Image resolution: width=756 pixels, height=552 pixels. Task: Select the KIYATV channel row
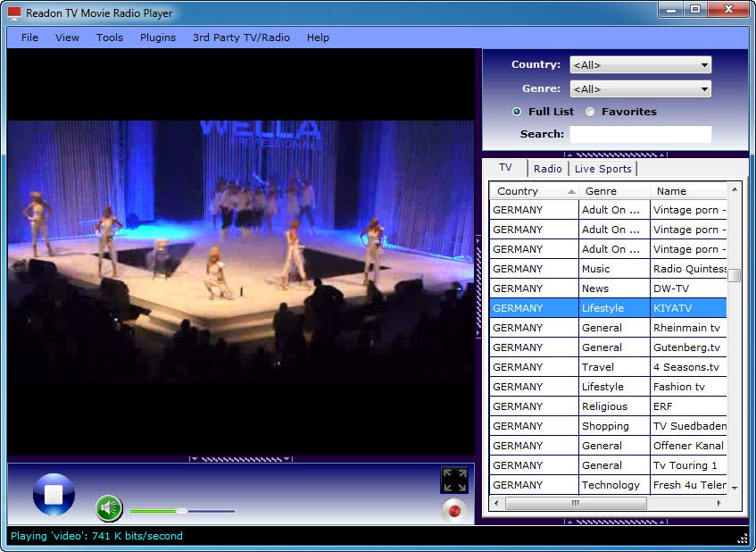coord(608,308)
